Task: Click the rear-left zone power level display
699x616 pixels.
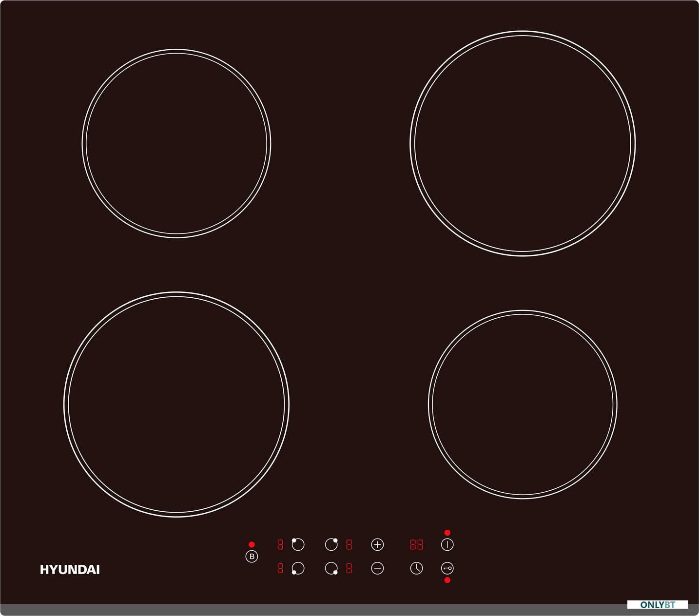Action: (280, 544)
